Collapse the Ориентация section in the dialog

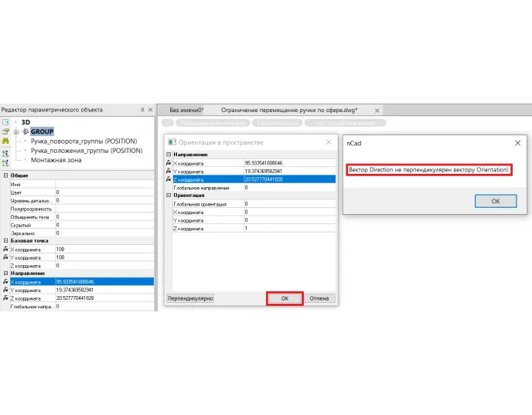click(x=169, y=196)
